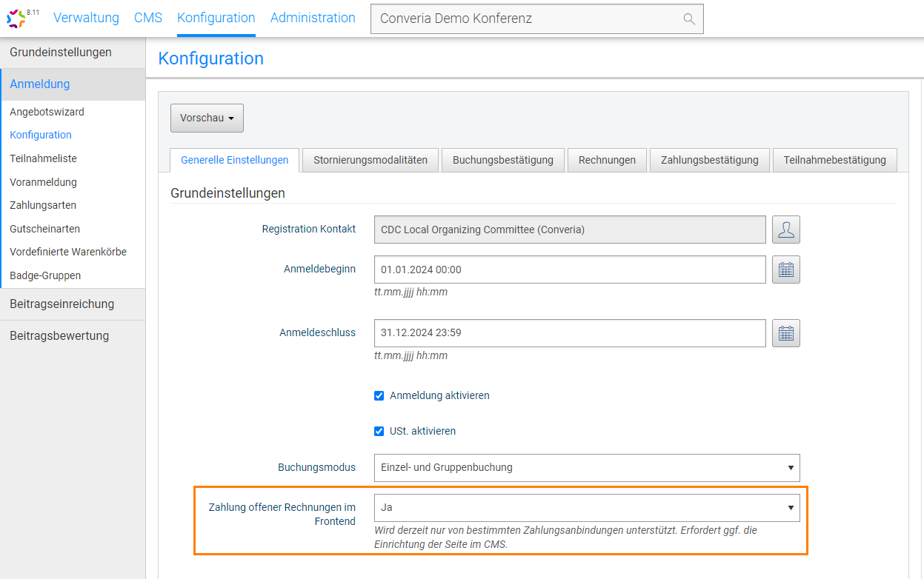Toggle the Anmeldung aktivieren checkbox
The height and width of the screenshot is (579, 924).
pyautogui.click(x=379, y=395)
